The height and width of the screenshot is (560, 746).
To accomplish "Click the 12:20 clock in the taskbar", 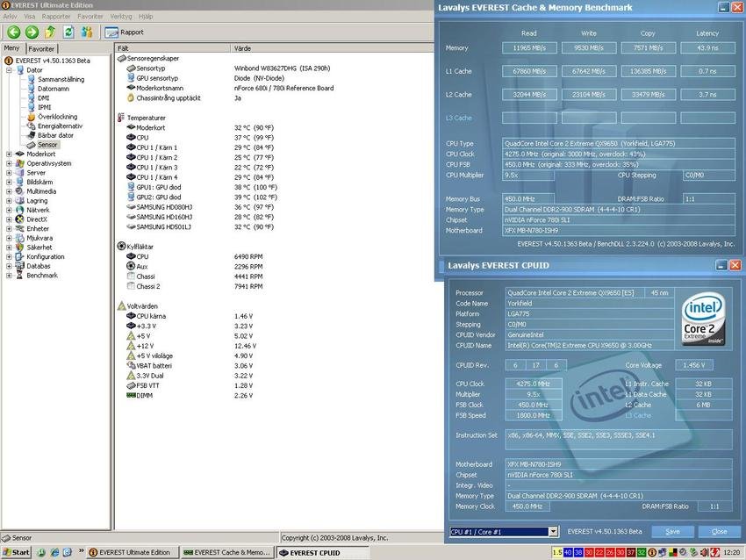I will pos(731,552).
